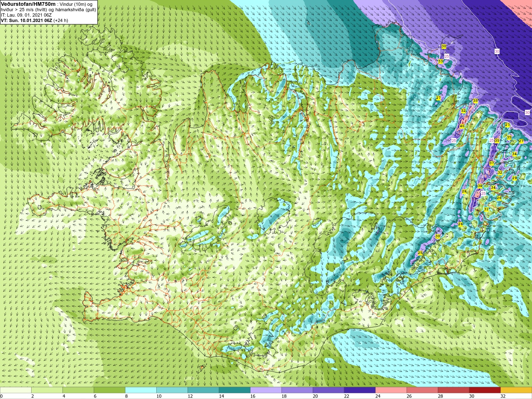Choose the 14–16 m/s dark teal legend swatch
This screenshot has width=532, height=399.
coord(234,390)
